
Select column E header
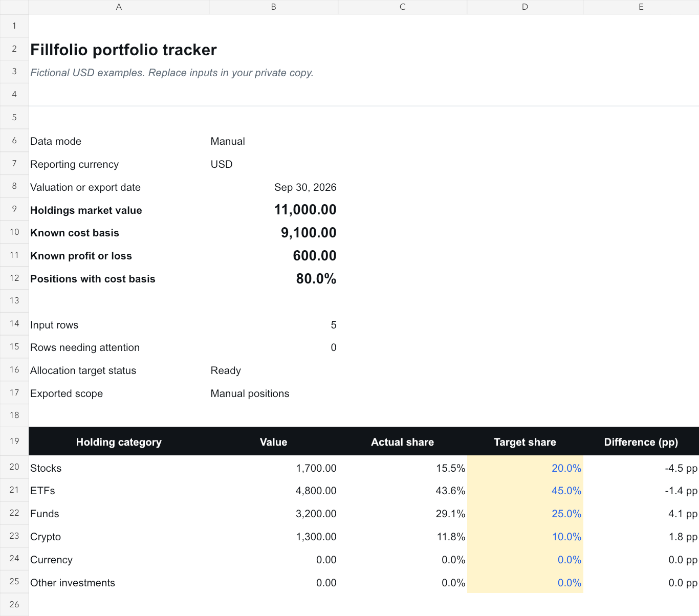point(641,7)
